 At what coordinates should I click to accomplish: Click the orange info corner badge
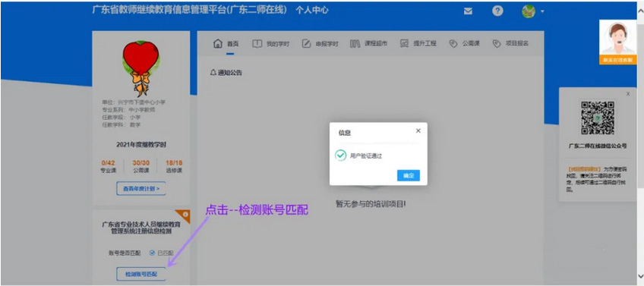[184, 215]
